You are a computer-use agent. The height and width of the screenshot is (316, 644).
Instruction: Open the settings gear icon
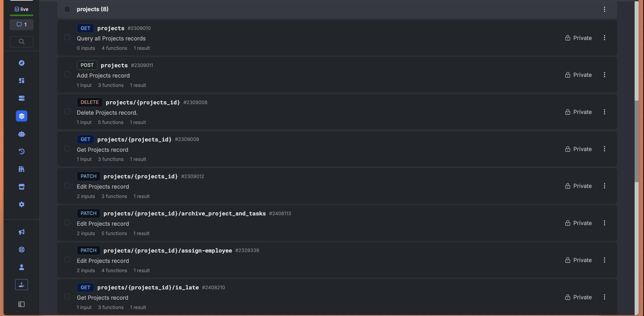click(x=21, y=204)
